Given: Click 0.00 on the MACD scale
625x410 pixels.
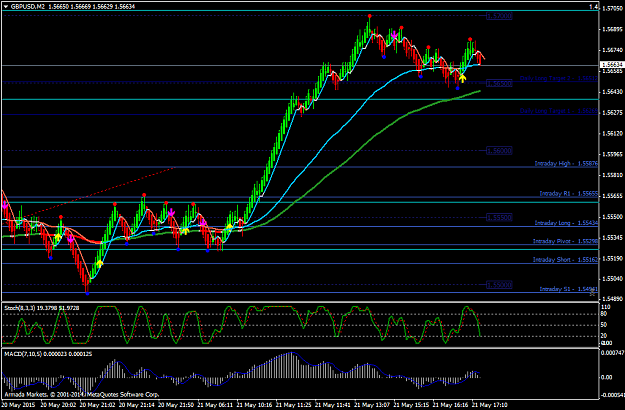Looking at the screenshot, I should 606,377.
